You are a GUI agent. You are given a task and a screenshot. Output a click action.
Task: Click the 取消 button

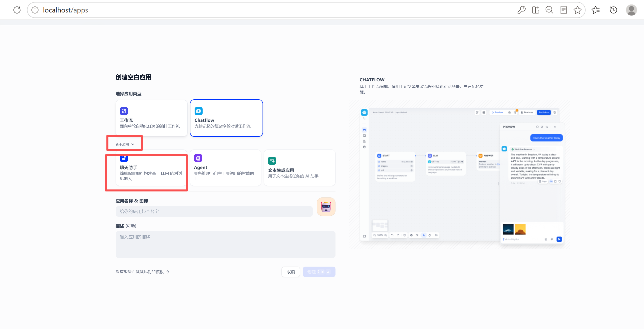[291, 272]
